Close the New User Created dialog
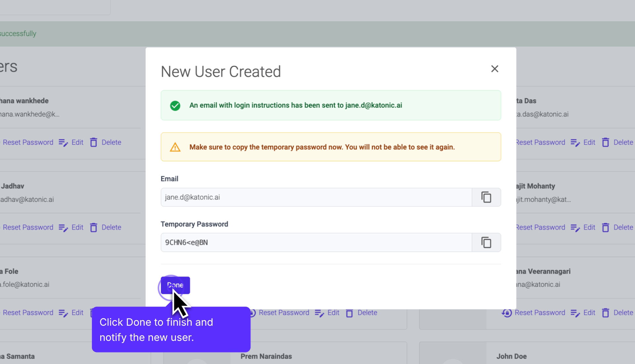 click(x=495, y=69)
